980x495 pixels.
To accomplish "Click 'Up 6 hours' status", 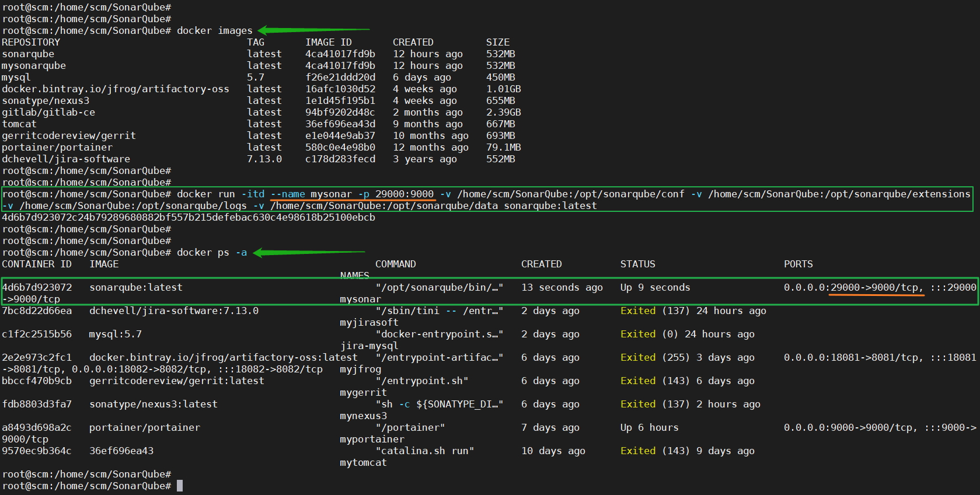I will tap(650, 427).
